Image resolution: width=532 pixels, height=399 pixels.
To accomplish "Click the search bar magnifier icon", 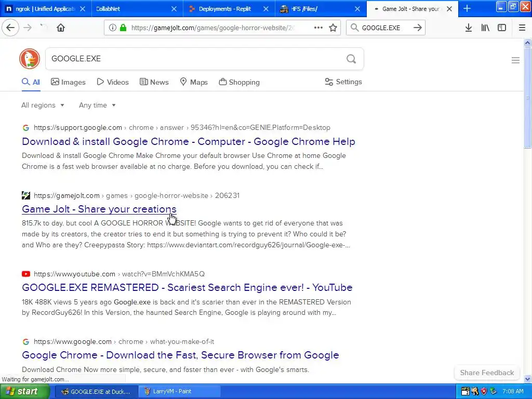I will pos(354,28).
